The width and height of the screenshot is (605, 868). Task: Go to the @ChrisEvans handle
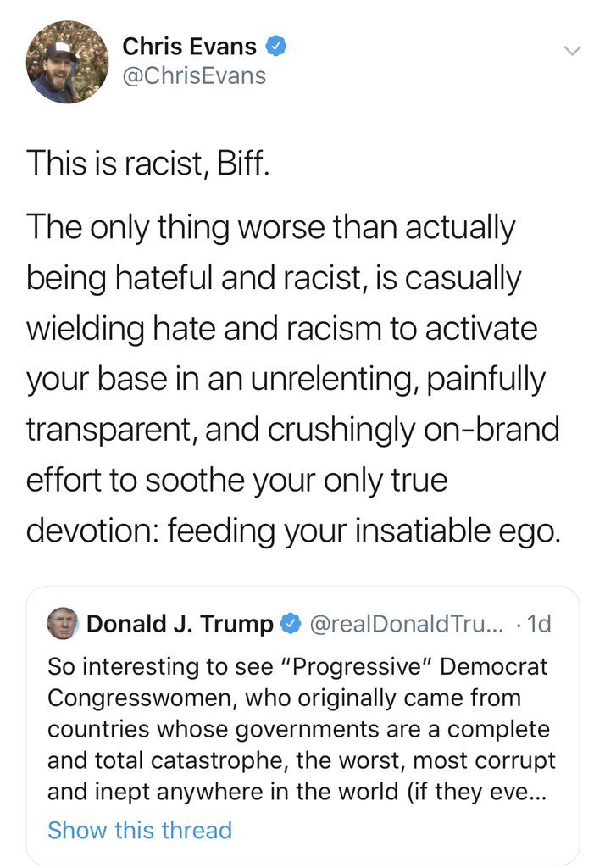tap(194, 76)
